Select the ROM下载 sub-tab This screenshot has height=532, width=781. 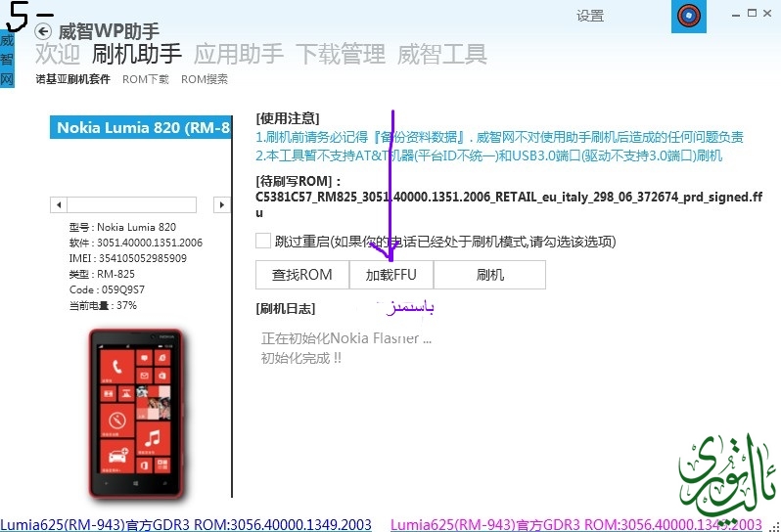(146, 79)
